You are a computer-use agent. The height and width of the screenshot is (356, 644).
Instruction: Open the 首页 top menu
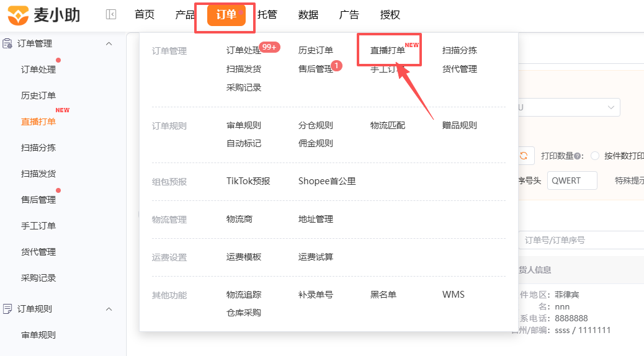click(145, 15)
